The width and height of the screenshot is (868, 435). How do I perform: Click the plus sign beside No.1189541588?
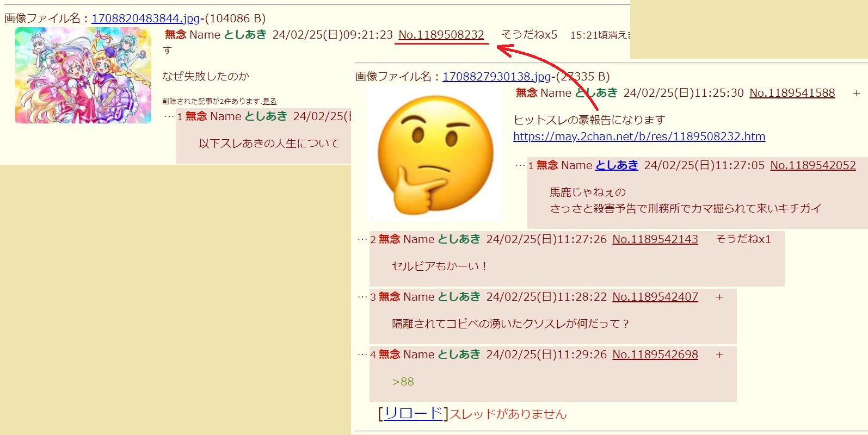tap(857, 94)
